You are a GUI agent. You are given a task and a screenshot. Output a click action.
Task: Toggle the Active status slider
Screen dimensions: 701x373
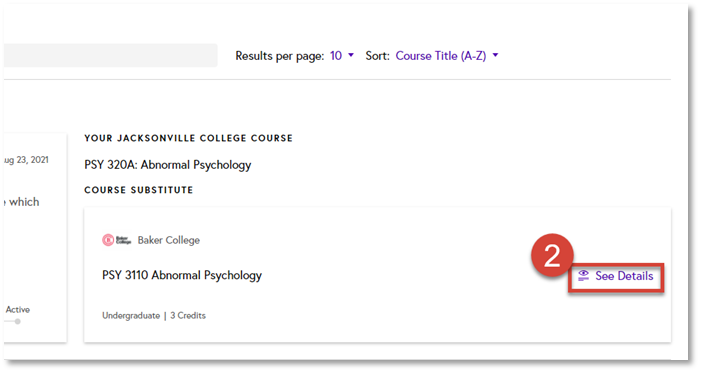(x=13, y=321)
